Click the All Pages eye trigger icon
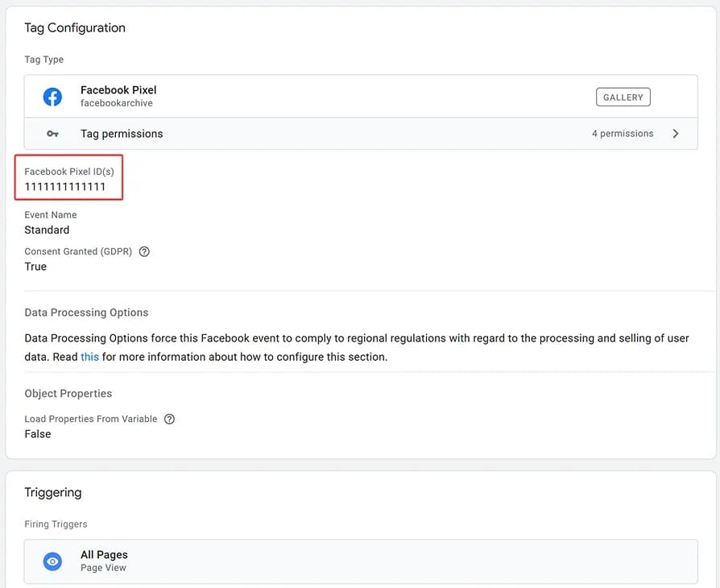720x588 pixels. 52,561
